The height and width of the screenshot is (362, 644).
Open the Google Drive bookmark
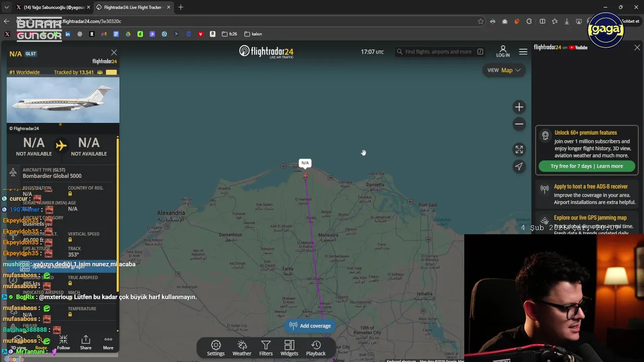click(128, 34)
